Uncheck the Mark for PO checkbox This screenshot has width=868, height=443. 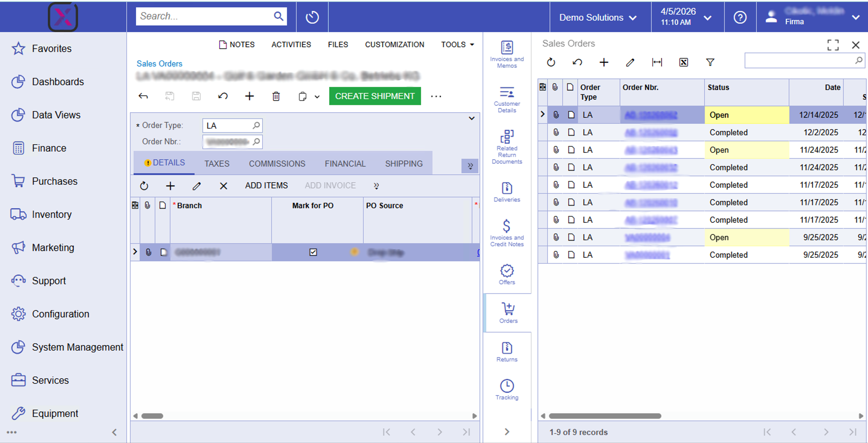pyautogui.click(x=313, y=252)
